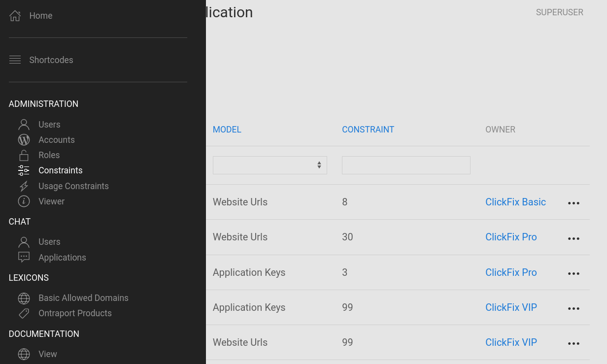Focus the Constraint filter input
This screenshot has height=364, width=607.
tap(406, 165)
